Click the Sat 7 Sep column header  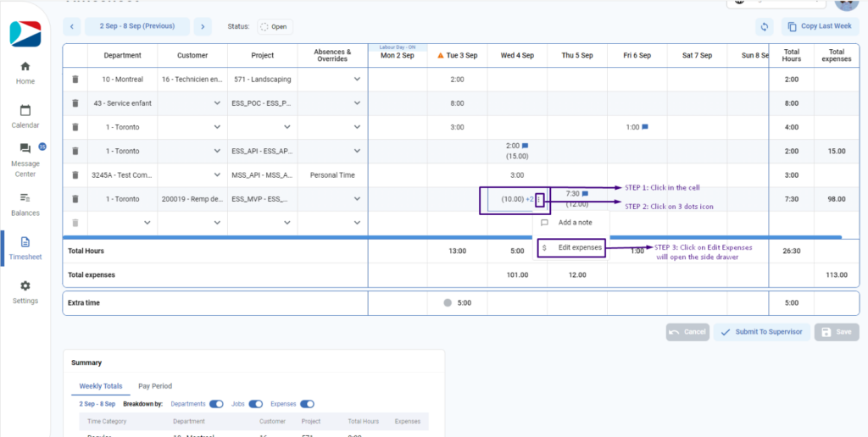[x=697, y=56]
